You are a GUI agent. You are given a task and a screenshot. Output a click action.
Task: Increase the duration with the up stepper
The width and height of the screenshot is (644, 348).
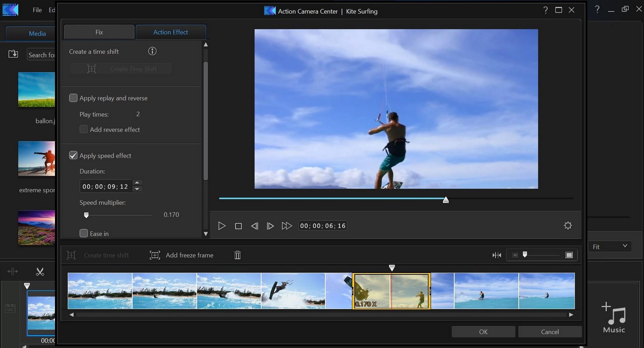tap(137, 183)
